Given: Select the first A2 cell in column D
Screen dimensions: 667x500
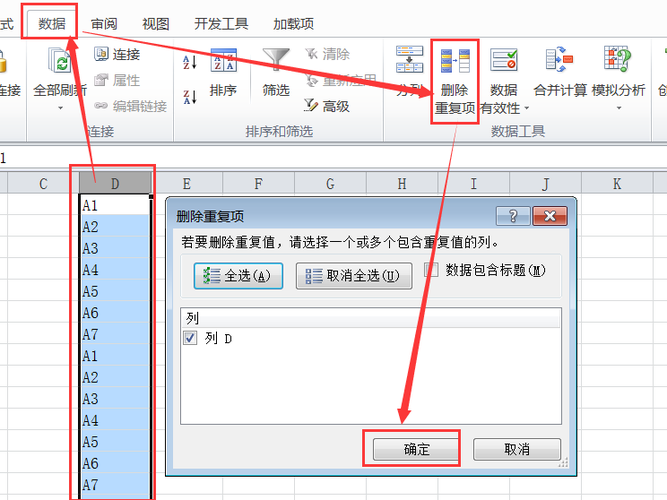Looking at the screenshot, I should tap(115, 226).
